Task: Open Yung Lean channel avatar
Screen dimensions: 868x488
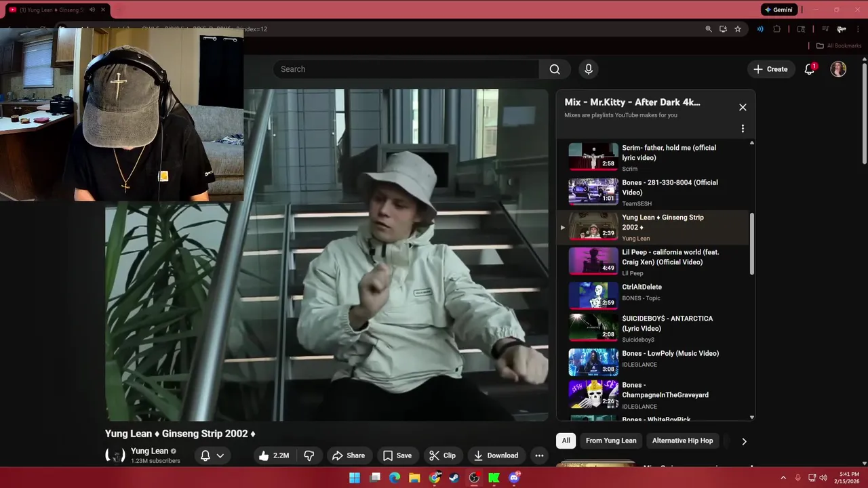Action: tap(115, 455)
